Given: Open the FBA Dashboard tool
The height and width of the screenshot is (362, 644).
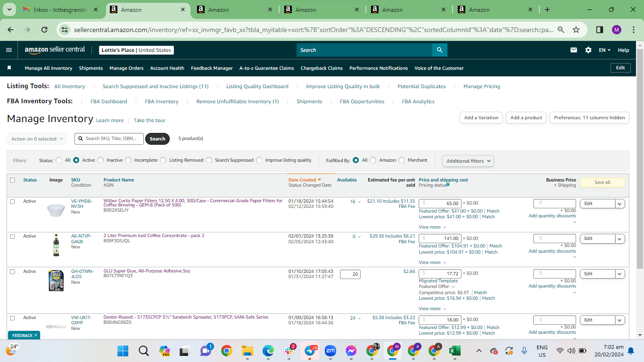Looking at the screenshot, I should tap(109, 101).
